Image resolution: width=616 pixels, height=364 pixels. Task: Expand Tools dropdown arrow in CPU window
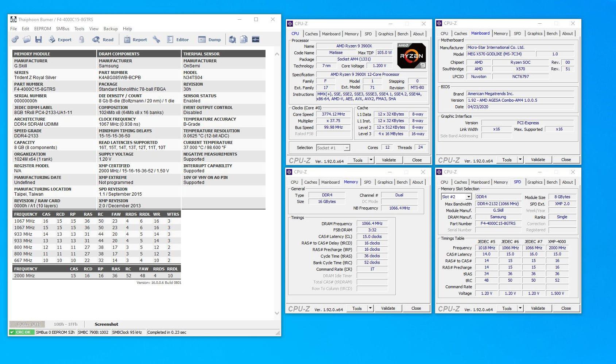[371, 160]
